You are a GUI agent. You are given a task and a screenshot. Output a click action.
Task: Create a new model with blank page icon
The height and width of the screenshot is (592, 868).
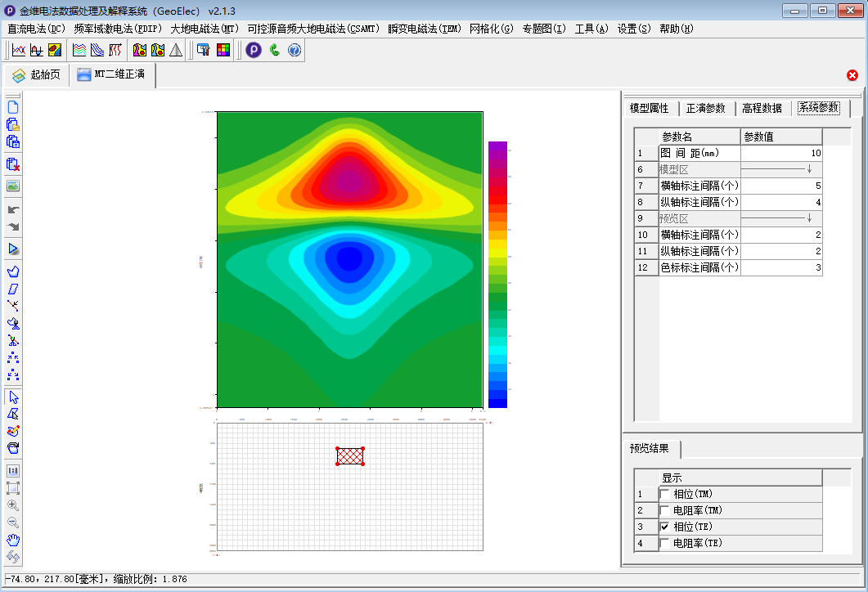pyautogui.click(x=13, y=107)
